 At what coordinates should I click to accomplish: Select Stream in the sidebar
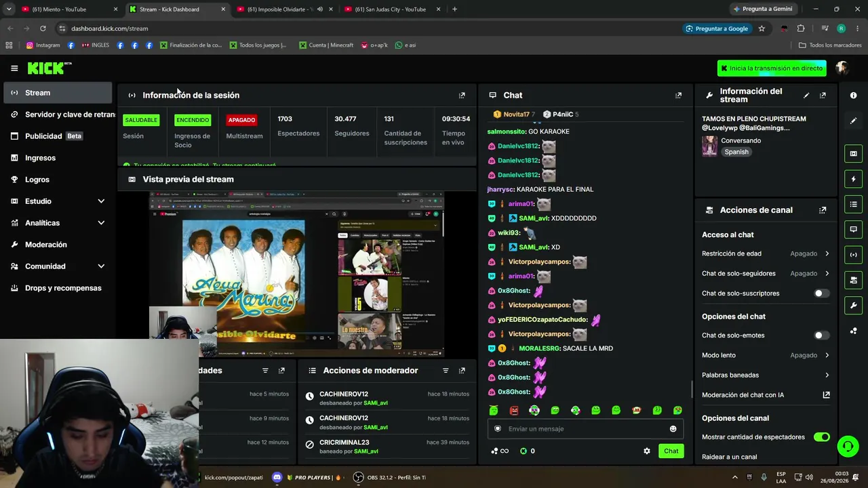coord(58,93)
